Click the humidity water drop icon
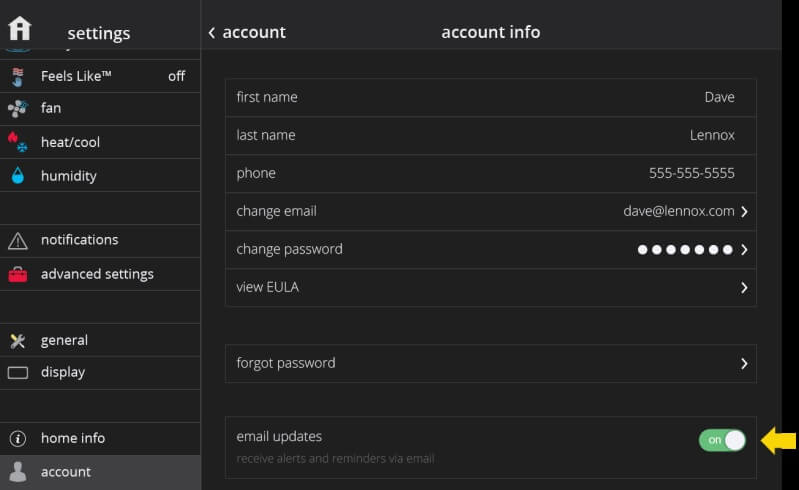 [x=17, y=176]
